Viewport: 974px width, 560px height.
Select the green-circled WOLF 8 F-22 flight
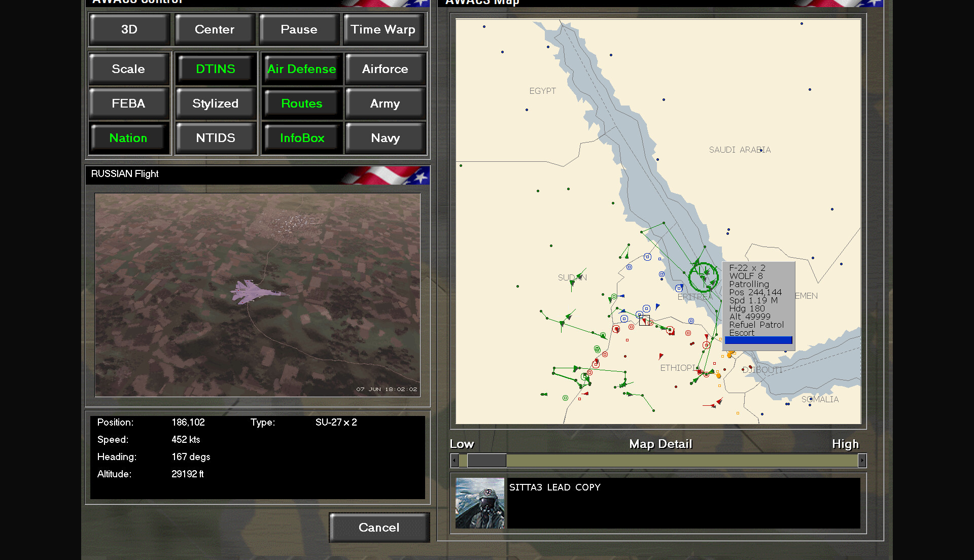pos(703,276)
